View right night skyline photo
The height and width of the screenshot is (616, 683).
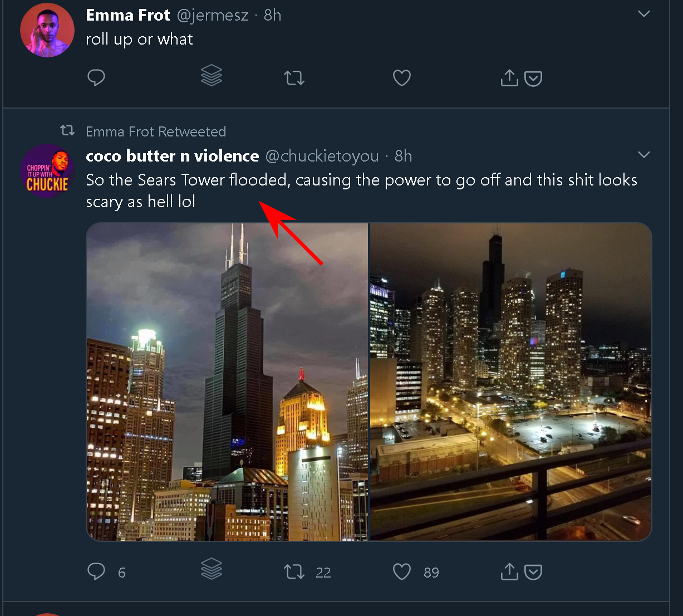(x=510, y=382)
